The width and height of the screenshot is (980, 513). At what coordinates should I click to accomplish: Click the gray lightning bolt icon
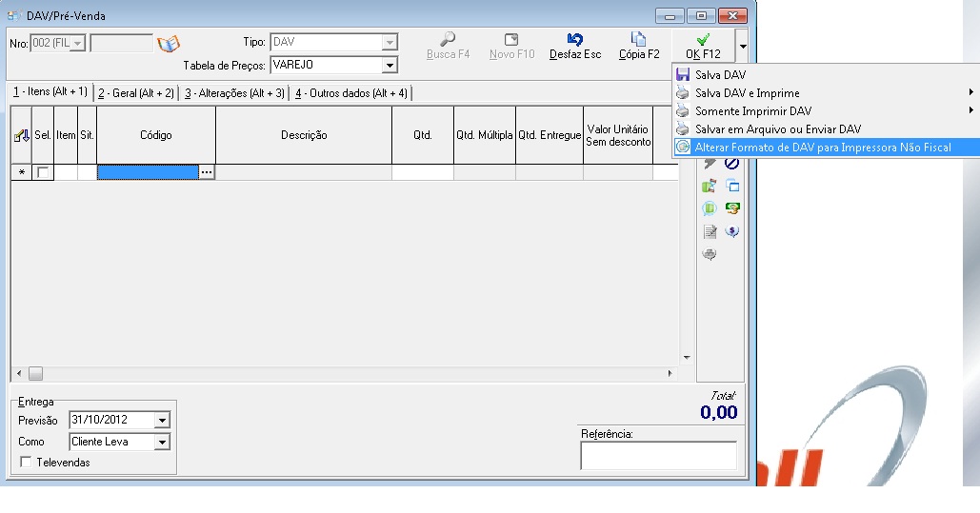(710, 163)
